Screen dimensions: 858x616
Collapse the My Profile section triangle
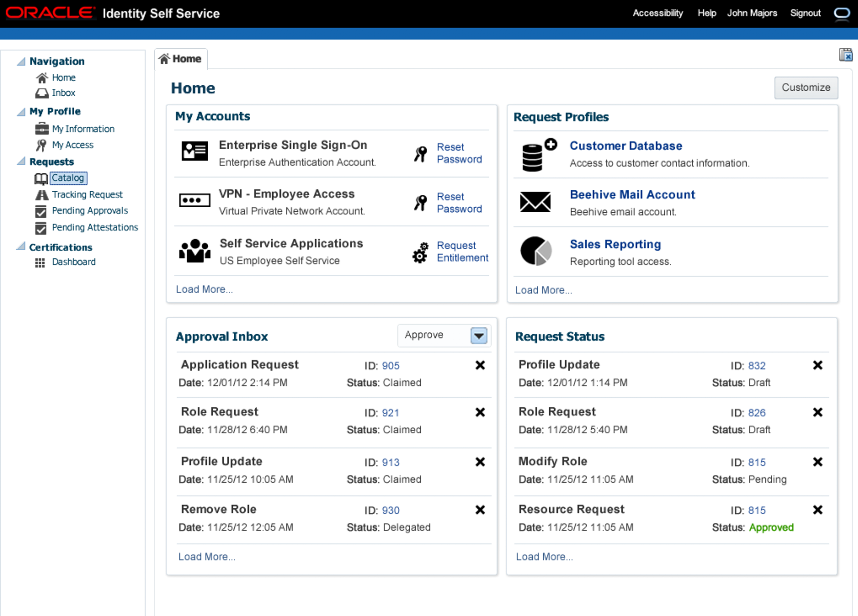[21, 111]
